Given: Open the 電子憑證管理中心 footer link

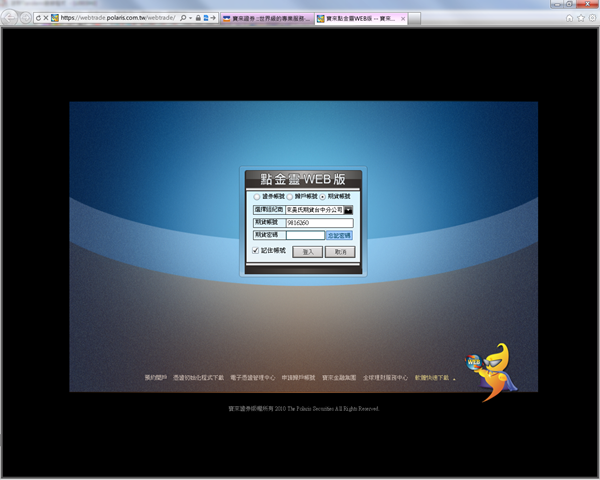Looking at the screenshot, I should click(253, 377).
